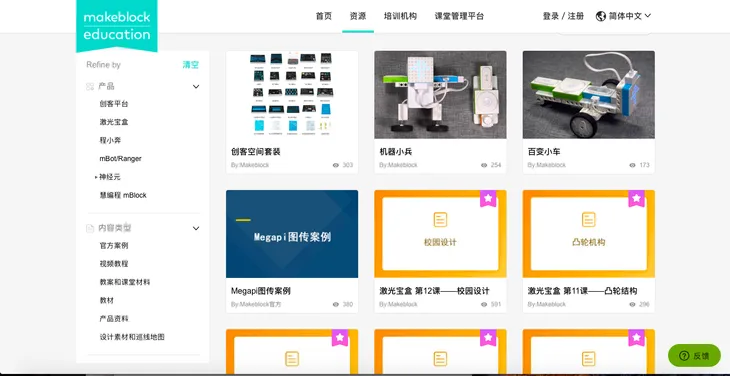This screenshot has height=376, width=730.
Task: Click By:Makeblock官方 under Megapi图传案例
Action: click(256, 304)
